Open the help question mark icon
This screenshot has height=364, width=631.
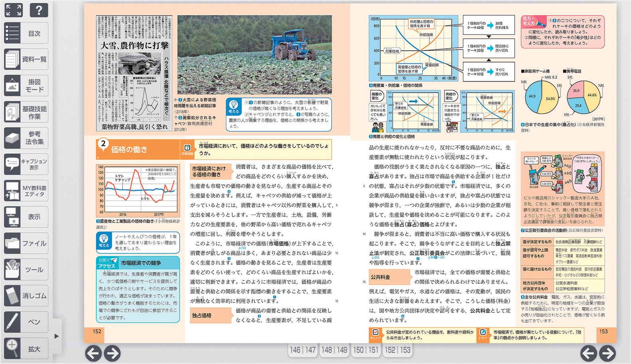pos(39,10)
